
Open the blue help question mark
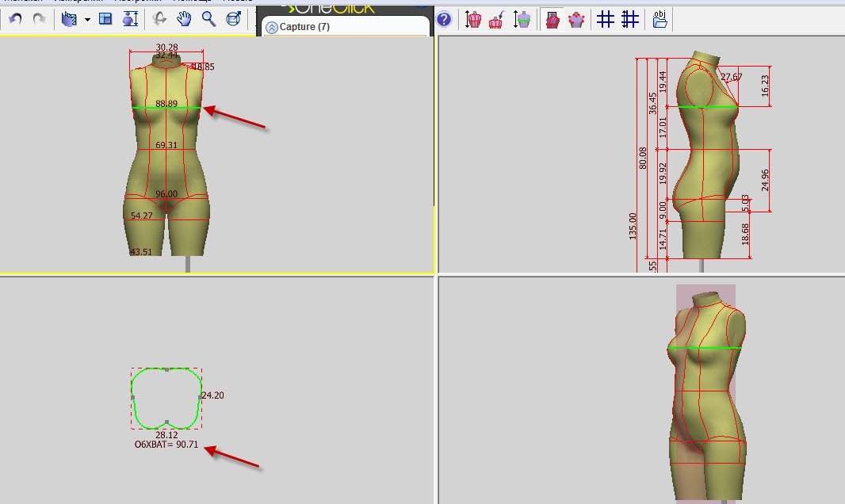444,19
